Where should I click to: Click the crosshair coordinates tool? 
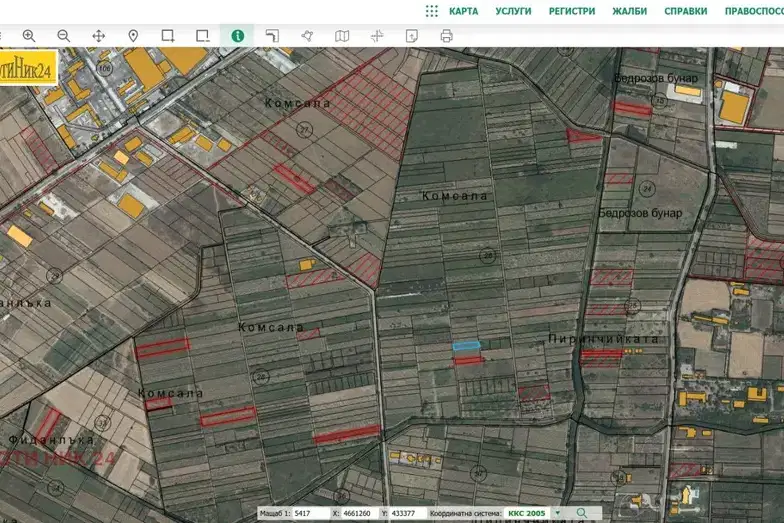point(377,36)
